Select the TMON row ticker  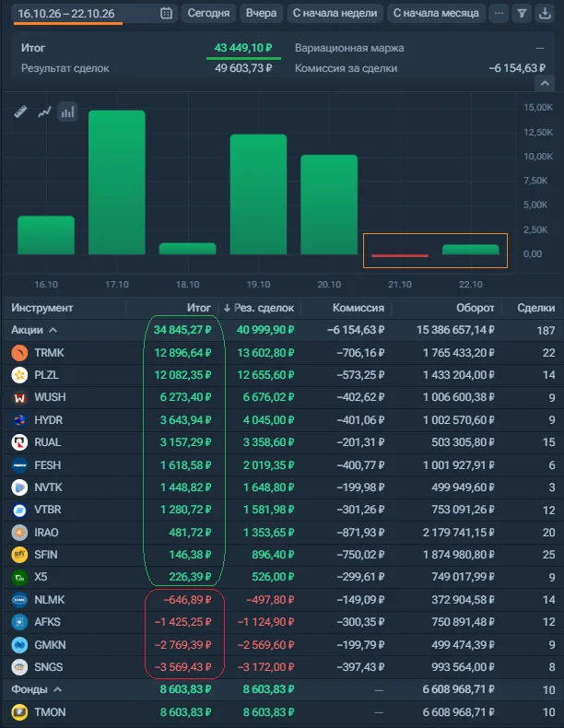pyautogui.click(x=50, y=712)
